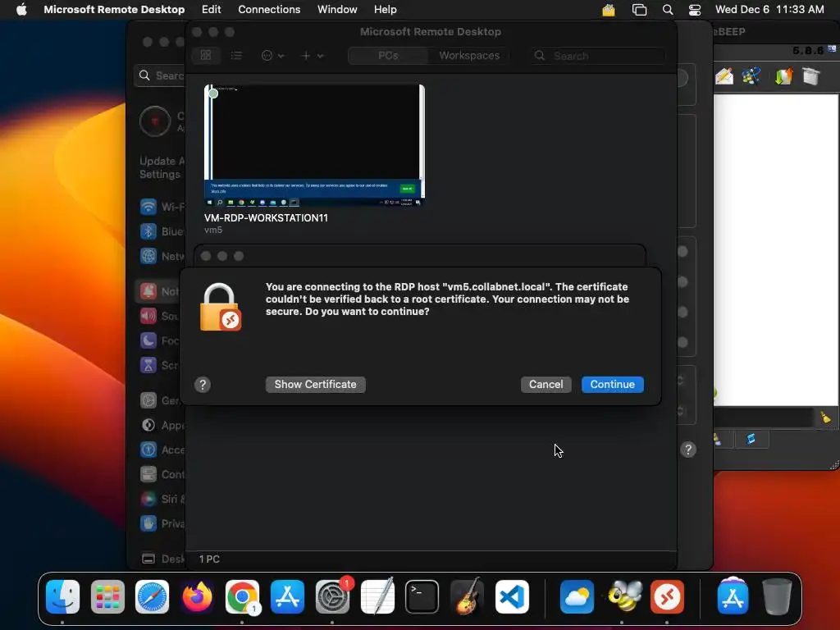Viewport: 840px width, 630px height.
Task: Click the compose message icon in BeeBEEP
Action: pos(724,76)
